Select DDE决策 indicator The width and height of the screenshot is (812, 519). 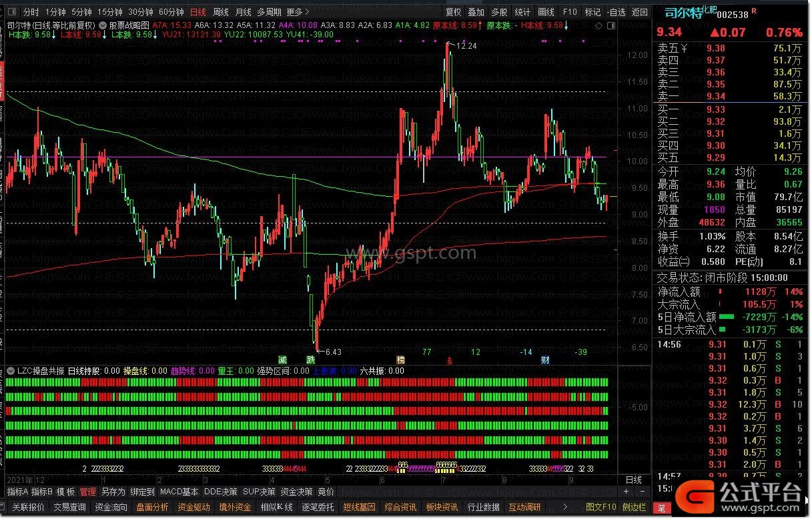click(x=221, y=491)
